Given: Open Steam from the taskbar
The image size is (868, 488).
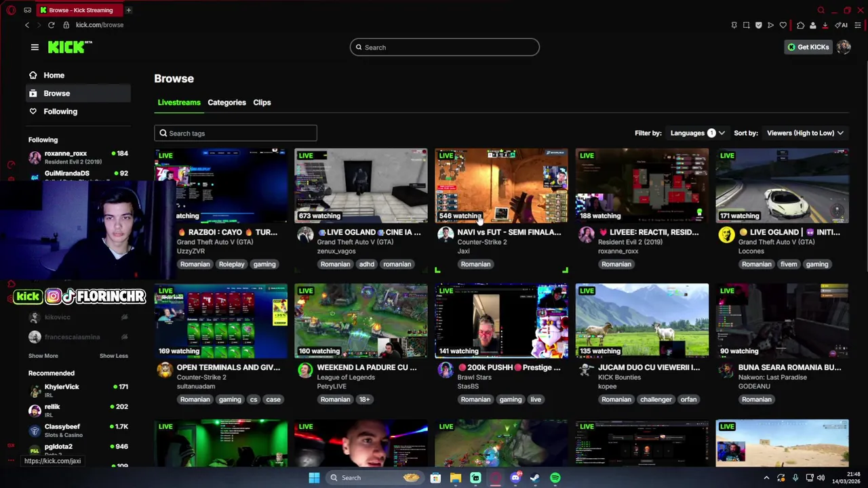Looking at the screenshot, I should pyautogui.click(x=535, y=478).
